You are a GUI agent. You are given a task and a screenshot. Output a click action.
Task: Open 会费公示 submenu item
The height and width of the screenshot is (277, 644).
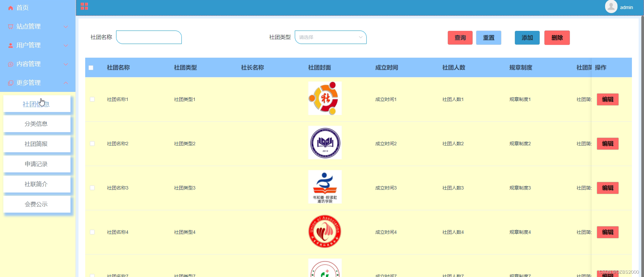tap(37, 204)
